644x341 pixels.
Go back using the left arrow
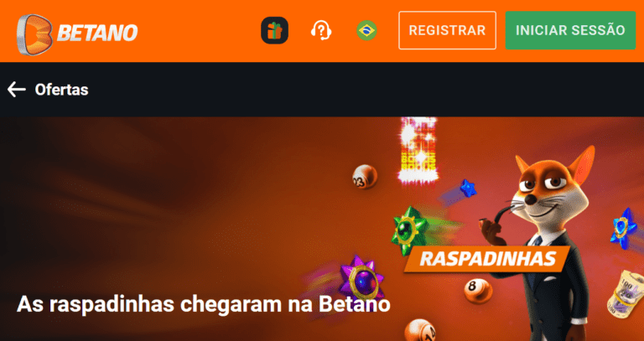17,90
